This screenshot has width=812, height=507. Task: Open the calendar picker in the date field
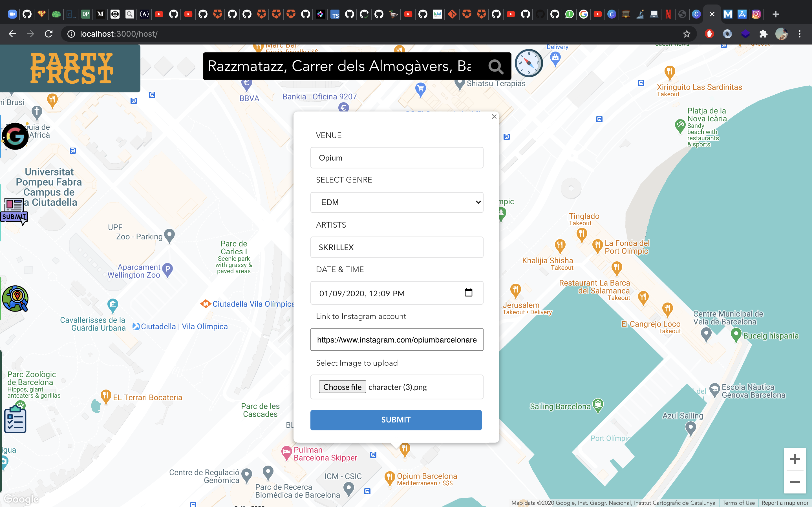point(468,293)
